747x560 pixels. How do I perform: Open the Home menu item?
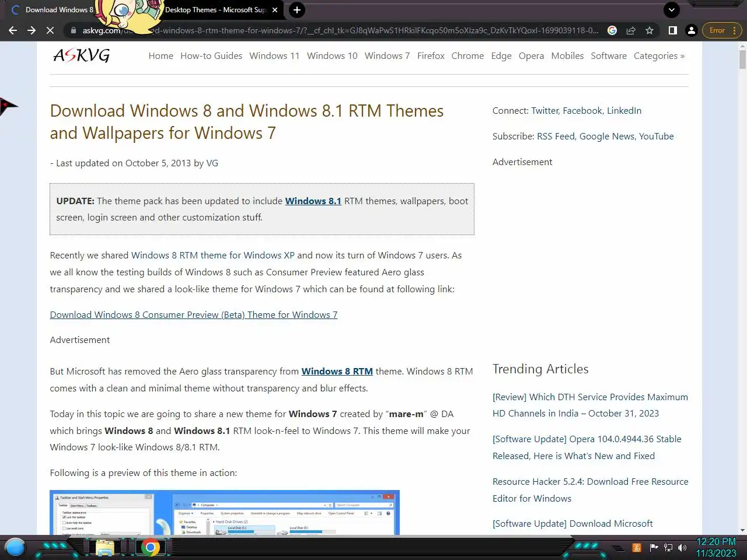(160, 56)
